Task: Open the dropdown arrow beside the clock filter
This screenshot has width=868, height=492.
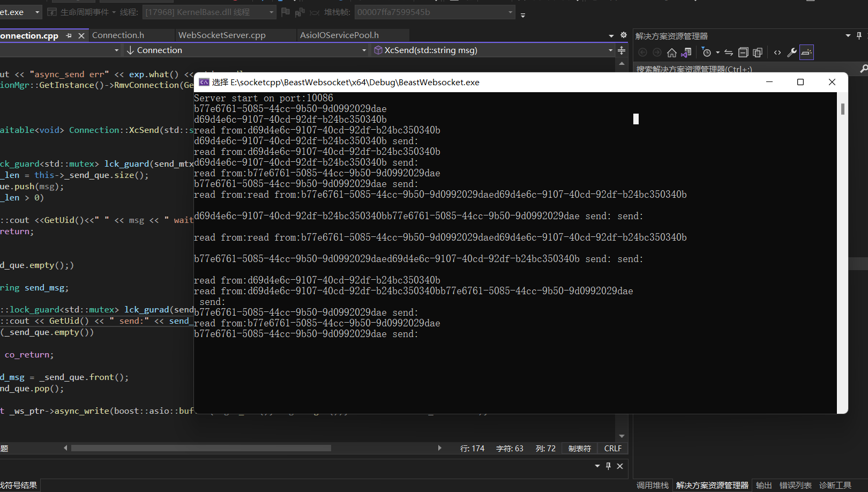Action: pyautogui.click(x=718, y=53)
